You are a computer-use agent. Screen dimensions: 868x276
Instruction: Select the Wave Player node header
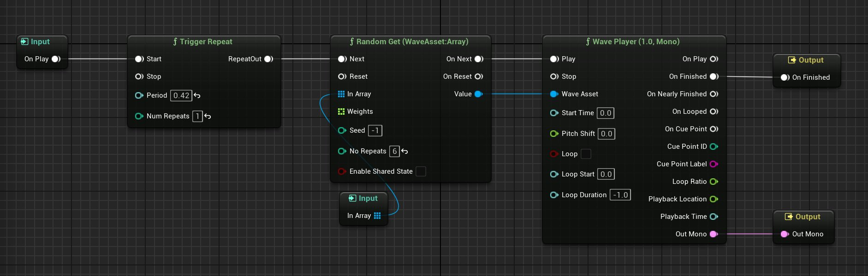point(634,41)
